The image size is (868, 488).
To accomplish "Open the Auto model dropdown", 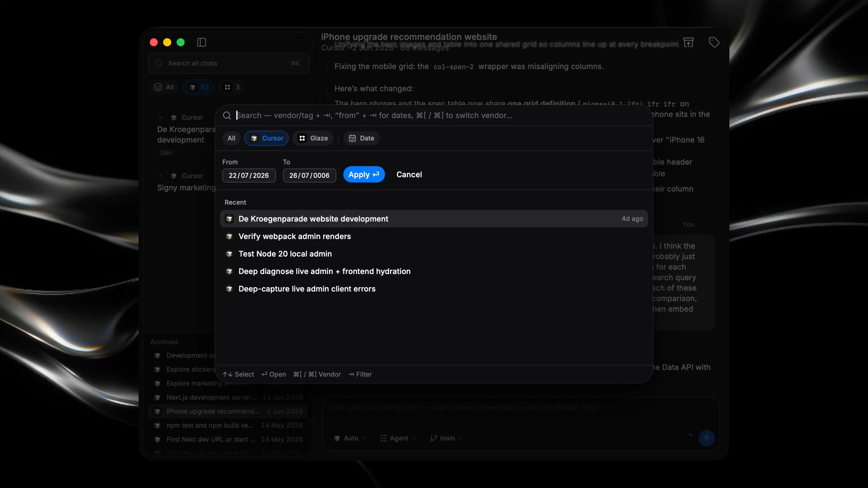I will tap(350, 438).
